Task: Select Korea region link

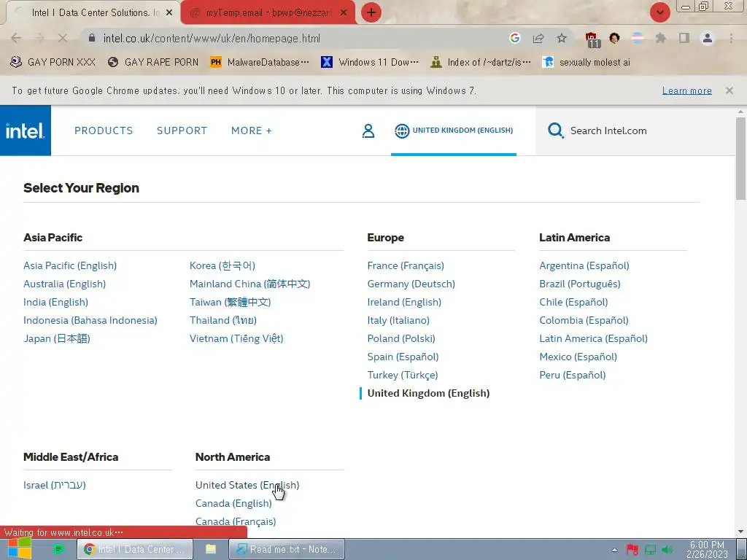Action: coord(222,265)
